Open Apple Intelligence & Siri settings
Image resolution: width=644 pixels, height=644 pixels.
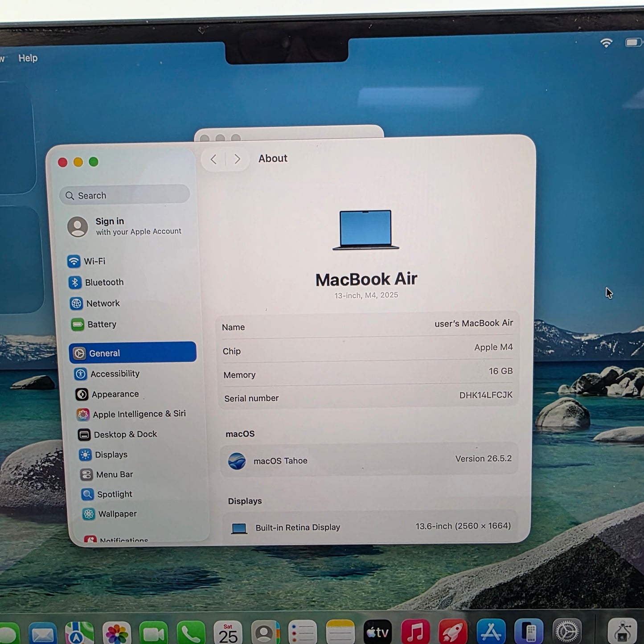click(x=131, y=414)
